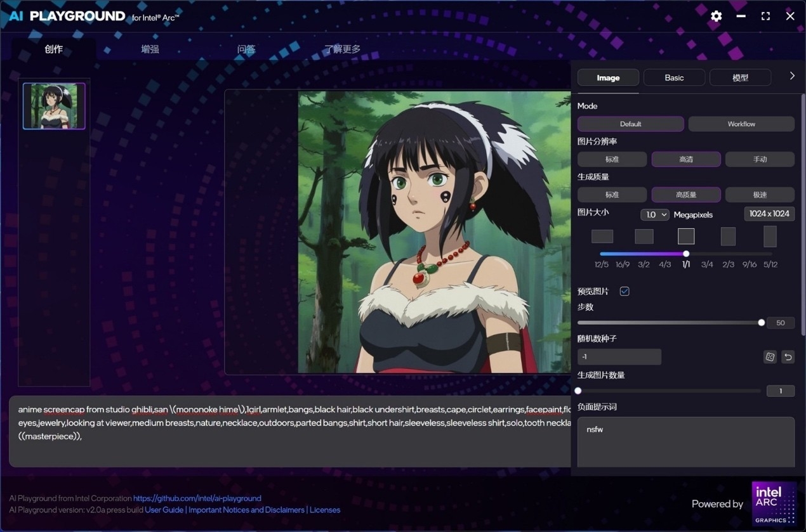Open the 问答 tab

tap(246, 49)
